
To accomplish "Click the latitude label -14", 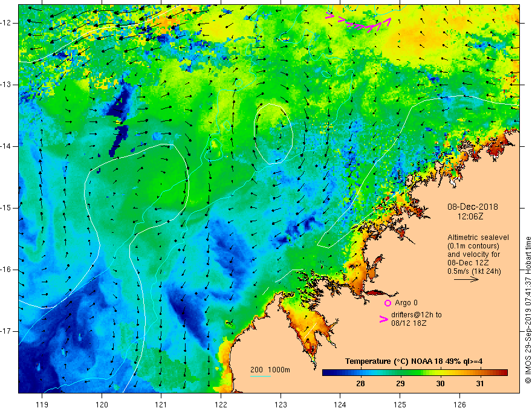I will coord(6,146).
